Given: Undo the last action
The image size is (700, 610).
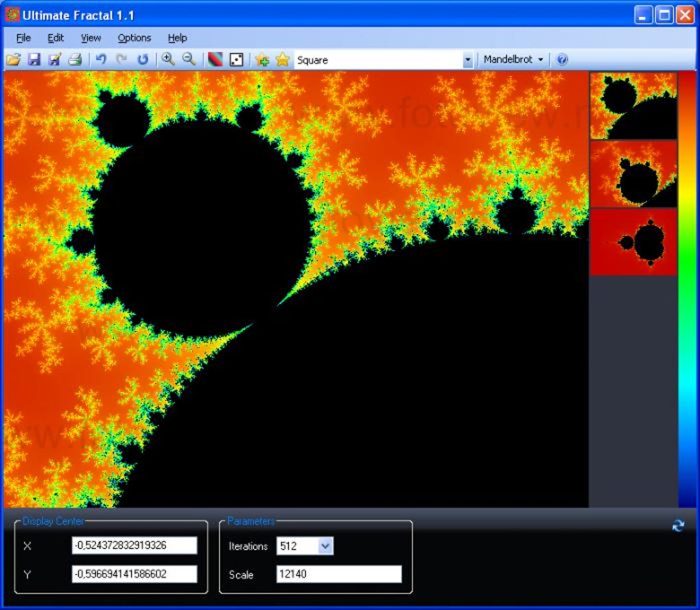Looking at the screenshot, I should (100, 60).
